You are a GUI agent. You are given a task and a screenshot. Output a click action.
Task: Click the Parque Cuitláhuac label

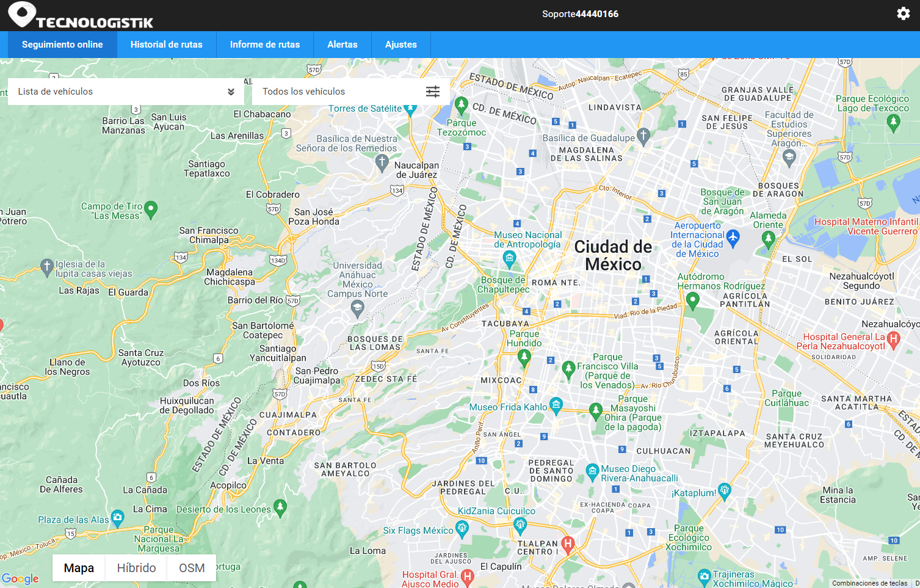click(786, 398)
